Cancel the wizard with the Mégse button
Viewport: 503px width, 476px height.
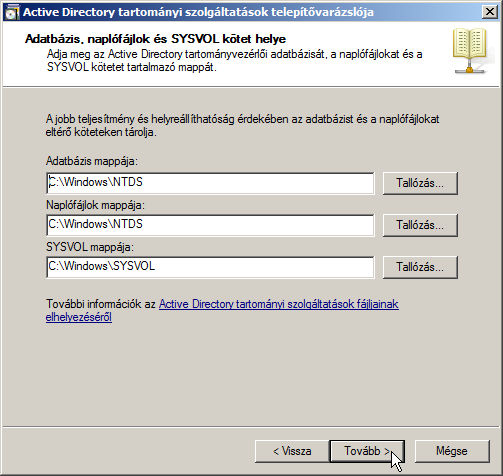coord(452,451)
